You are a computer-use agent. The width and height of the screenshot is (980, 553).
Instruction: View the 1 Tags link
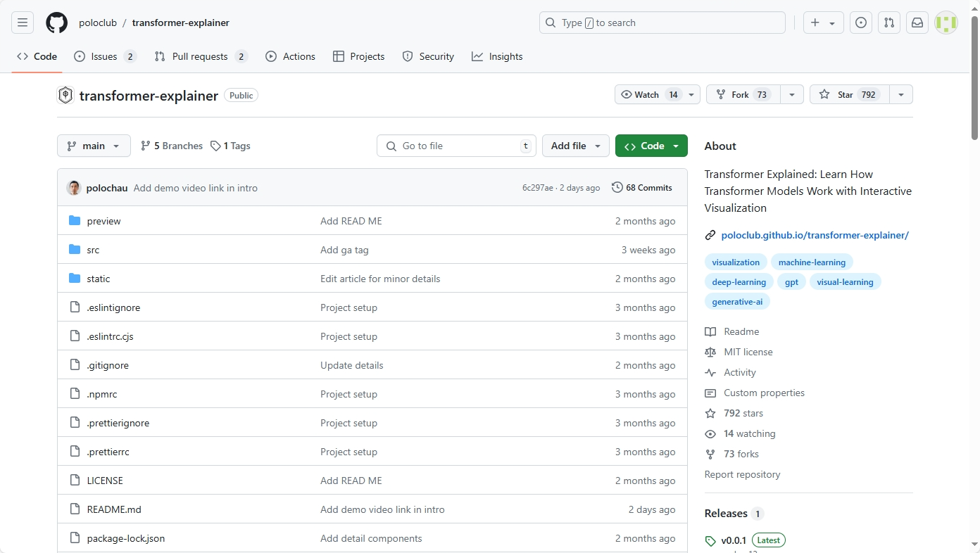[230, 146]
